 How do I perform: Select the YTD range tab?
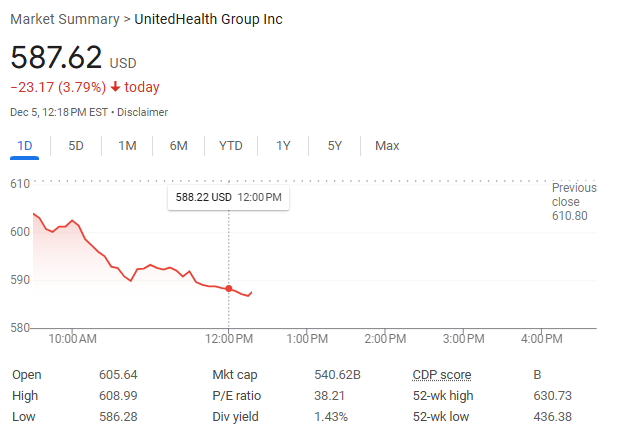coord(230,146)
